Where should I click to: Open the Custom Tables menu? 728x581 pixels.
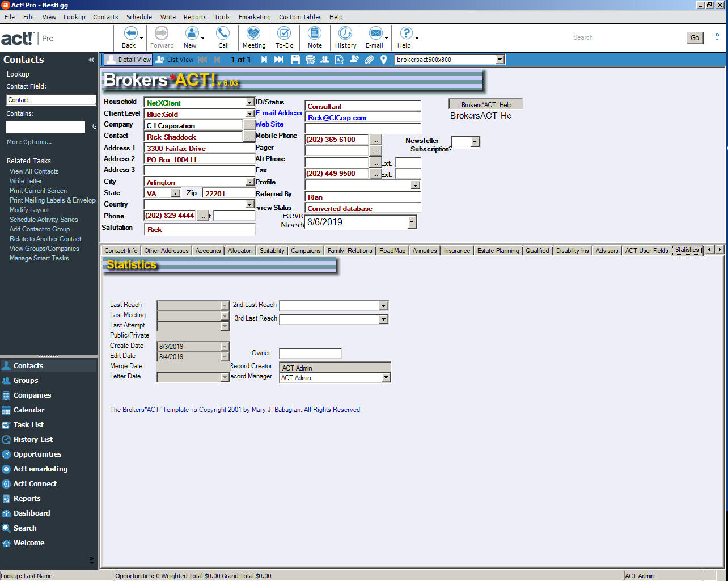[x=300, y=17]
